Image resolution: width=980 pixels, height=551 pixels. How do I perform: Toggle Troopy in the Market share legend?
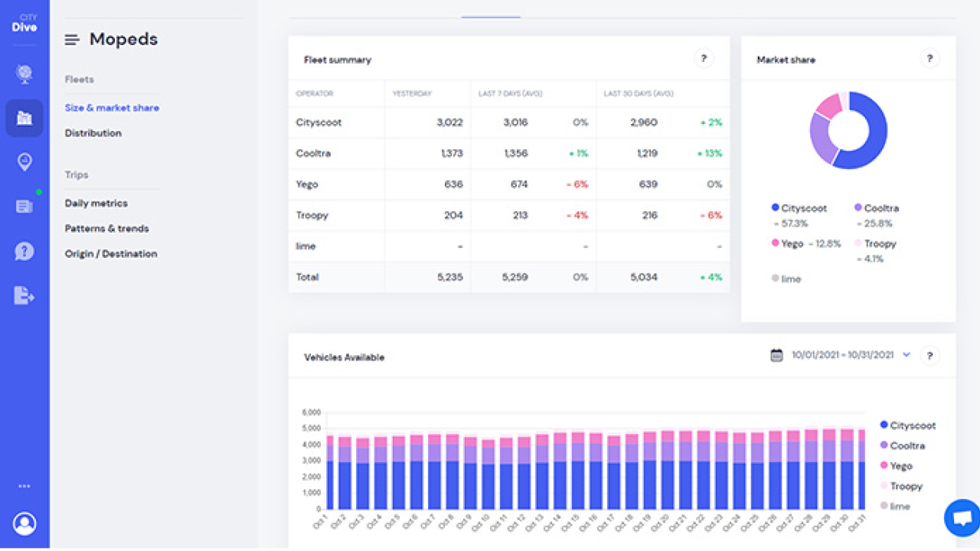click(875, 243)
